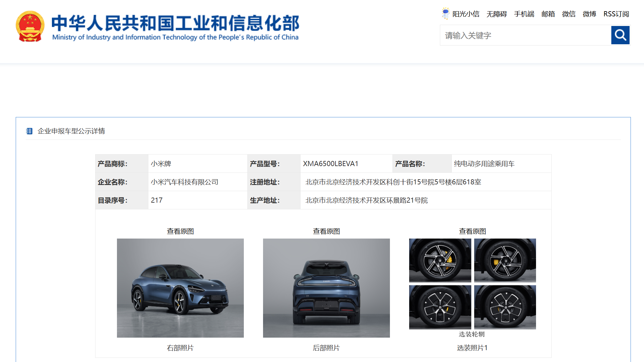Viewport: 644px width, 362px height.
Task: Open the 微博 link
Action: point(589,14)
